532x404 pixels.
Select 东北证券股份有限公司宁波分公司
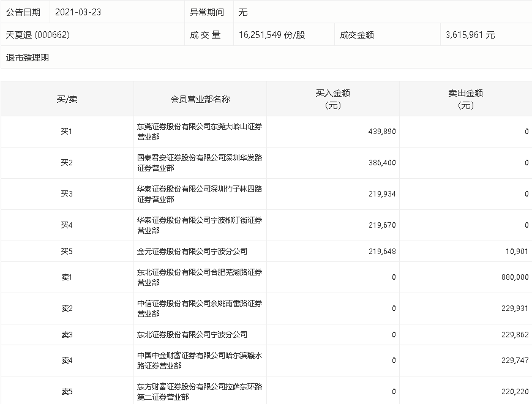tap(192, 335)
